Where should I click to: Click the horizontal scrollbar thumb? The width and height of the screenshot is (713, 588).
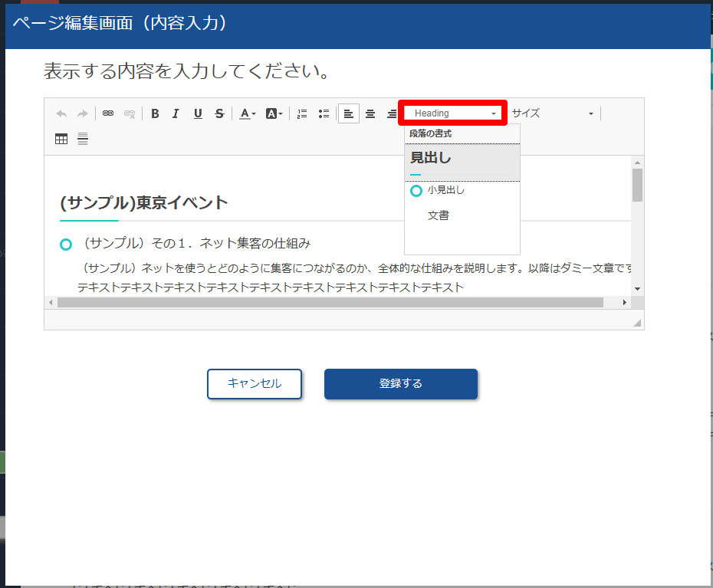click(x=330, y=302)
